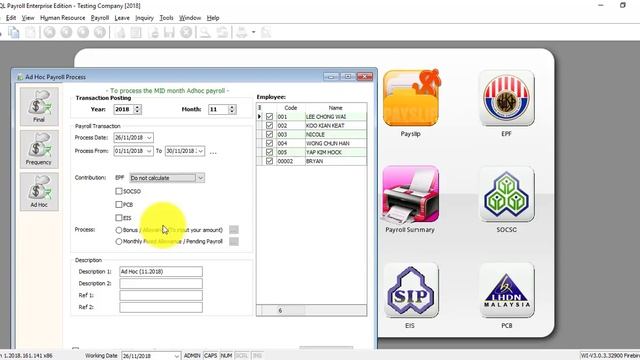Open the Payslip shortcut icon
This screenshot has height=360, width=640.
(x=411, y=98)
